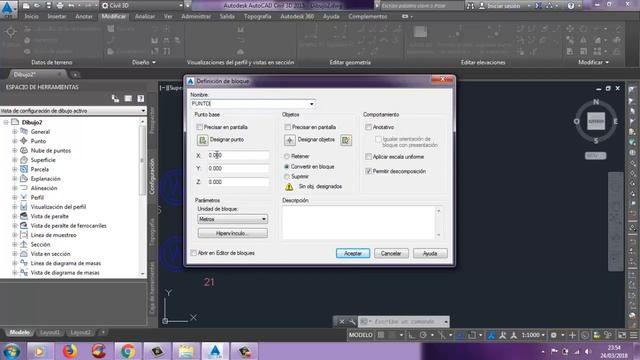Click the Nube de puntos icon
This screenshot has height=360, width=640.
24,150
